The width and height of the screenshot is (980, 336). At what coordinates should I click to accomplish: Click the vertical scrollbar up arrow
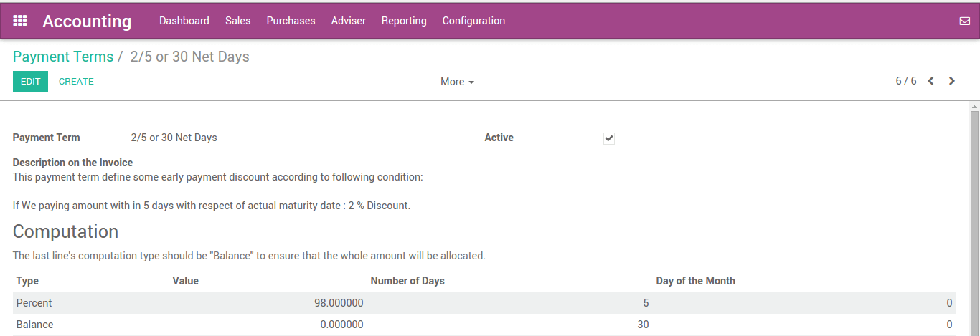974,107
